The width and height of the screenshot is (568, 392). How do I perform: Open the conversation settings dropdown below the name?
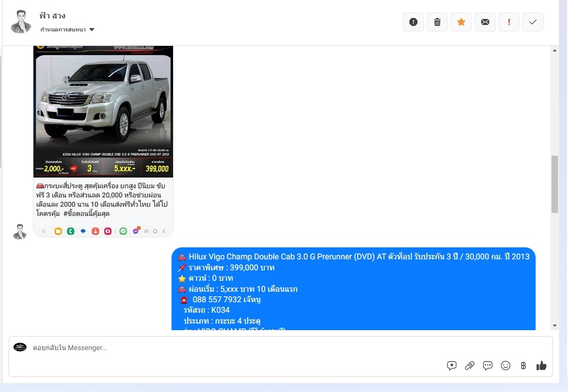coord(67,30)
